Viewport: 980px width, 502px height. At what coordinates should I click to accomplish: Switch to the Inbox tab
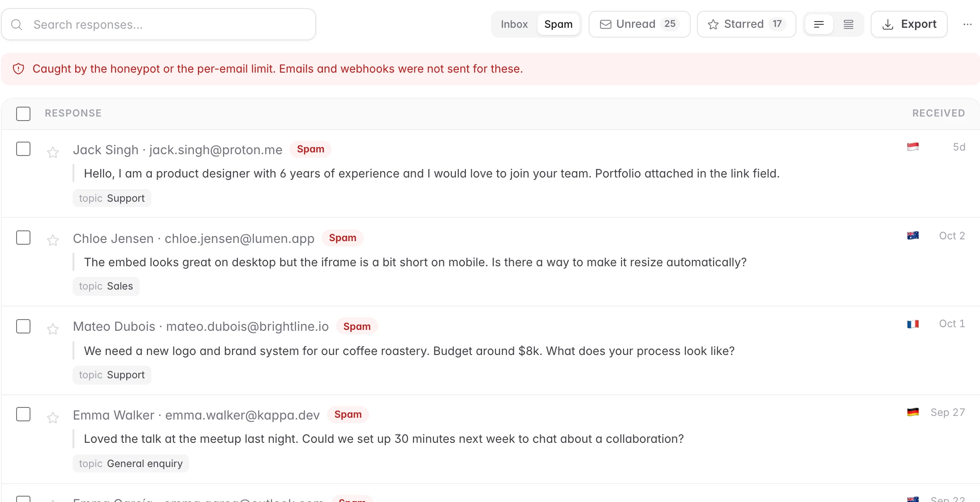[514, 24]
